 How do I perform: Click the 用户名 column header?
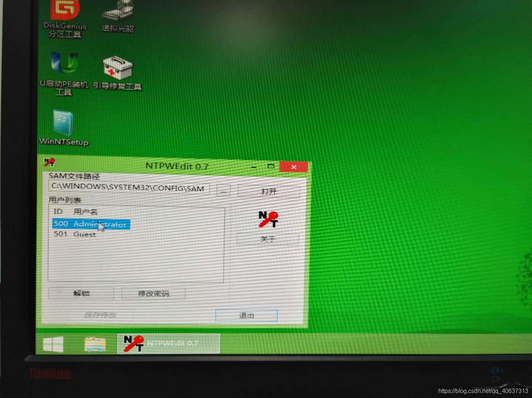86,212
